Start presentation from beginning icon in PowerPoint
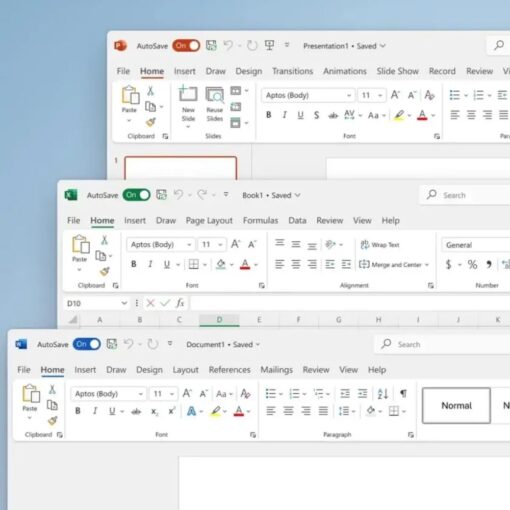Screen dimensions: 510x510 point(269,45)
